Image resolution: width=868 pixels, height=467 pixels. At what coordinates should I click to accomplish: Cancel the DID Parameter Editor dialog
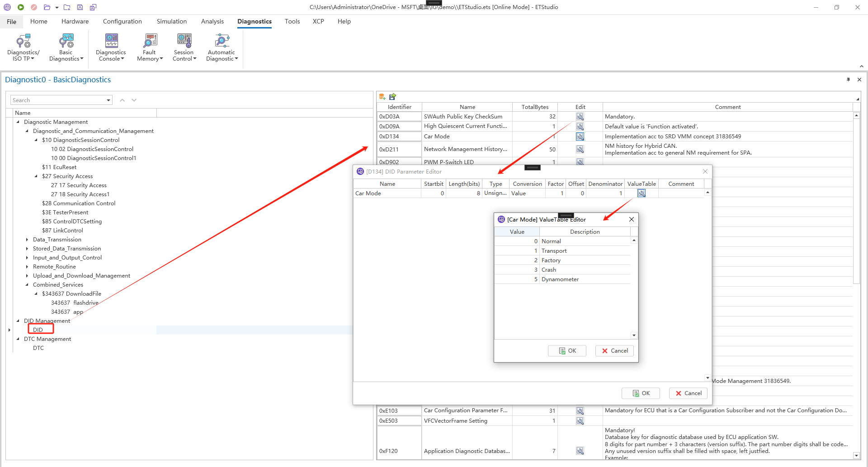[688, 393]
